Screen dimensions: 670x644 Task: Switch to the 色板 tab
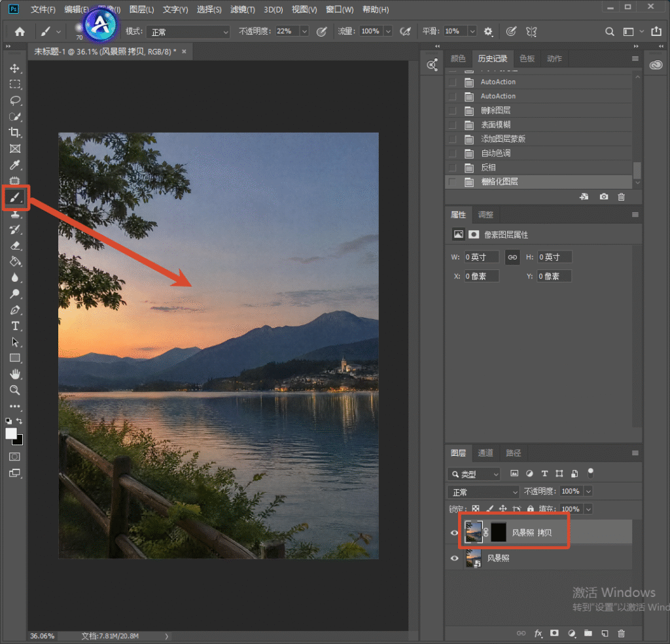coord(527,58)
